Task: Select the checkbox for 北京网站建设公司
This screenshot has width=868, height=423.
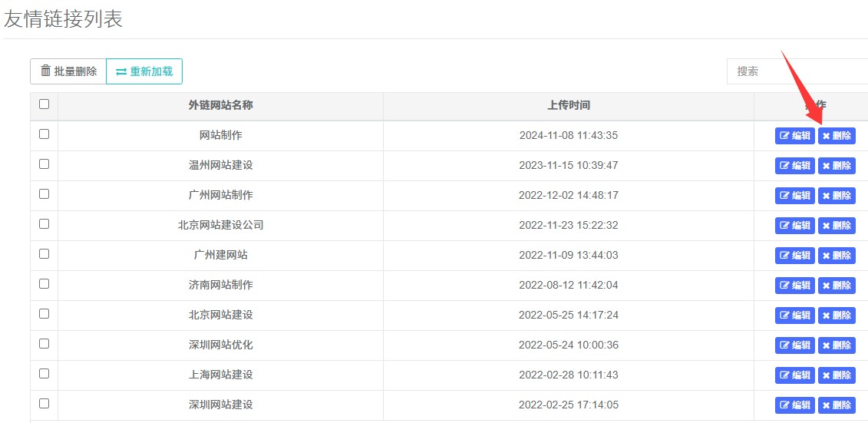Action: [44, 224]
